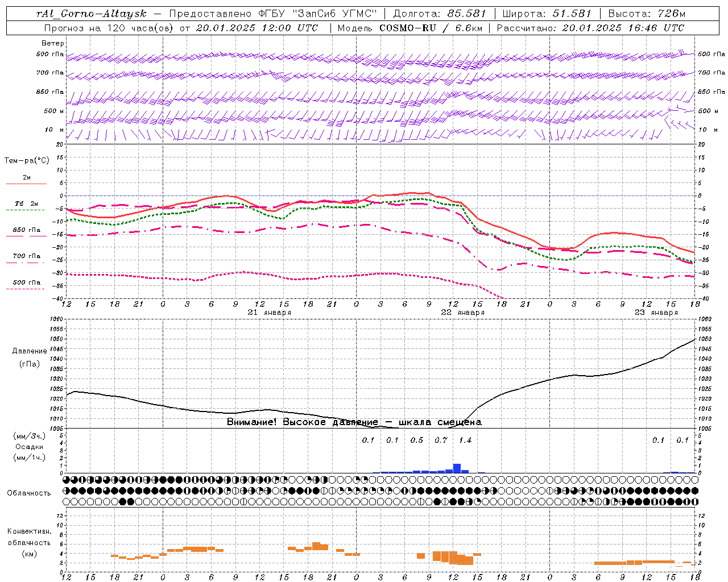
Task: Click the "Давление" pressure panel label
Action: [30, 351]
